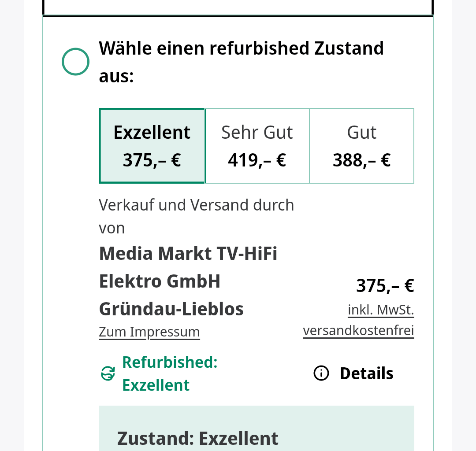Choose the "Gut" condition for 388 €
This screenshot has height=451, width=476.
coord(361,145)
